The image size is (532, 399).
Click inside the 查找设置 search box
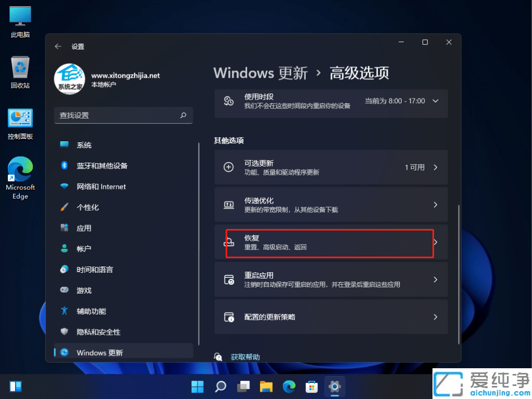tap(123, 115)
